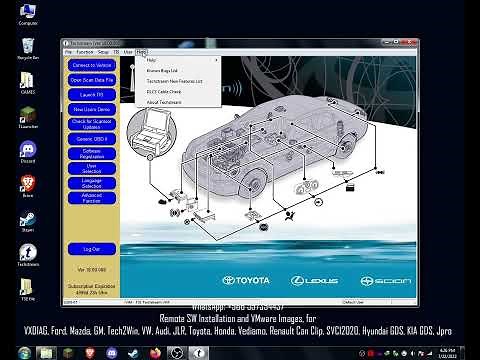This screenshot has height=360, width=480.
Task: Open Discord from the taskbar
Action: 111,353
